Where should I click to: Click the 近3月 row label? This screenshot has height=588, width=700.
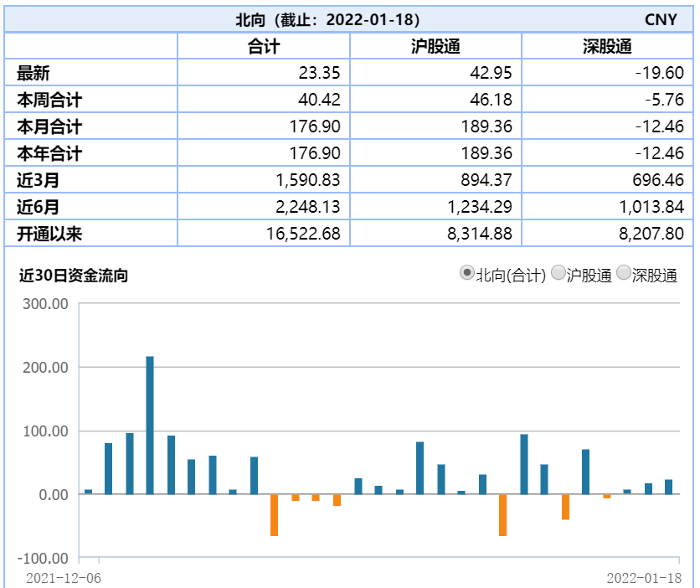tap(39, 180)
